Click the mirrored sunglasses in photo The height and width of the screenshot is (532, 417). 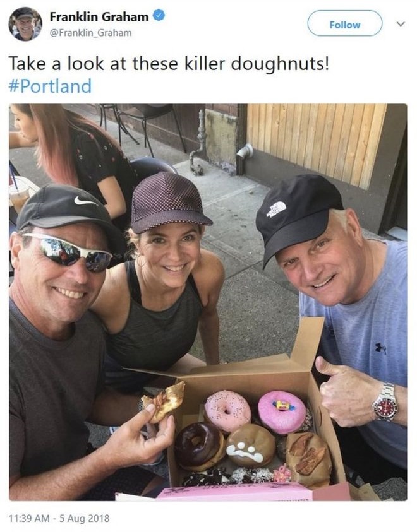(68, 252)
